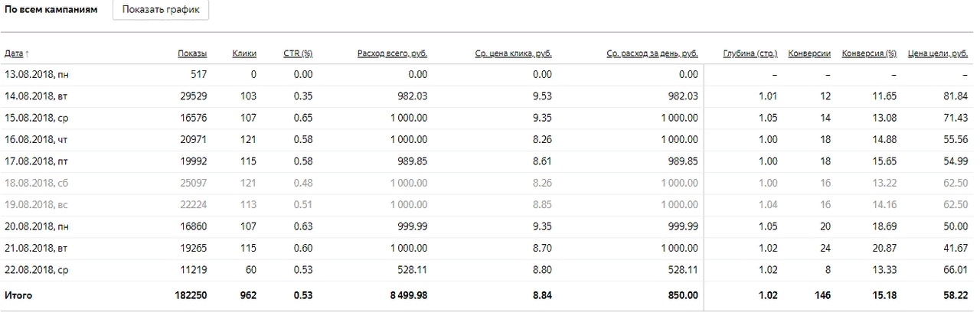Image resolution: width=980 pixels, height=322 pixels.
Task: Sort table by Дата column header
Action: tap(14, 54)
